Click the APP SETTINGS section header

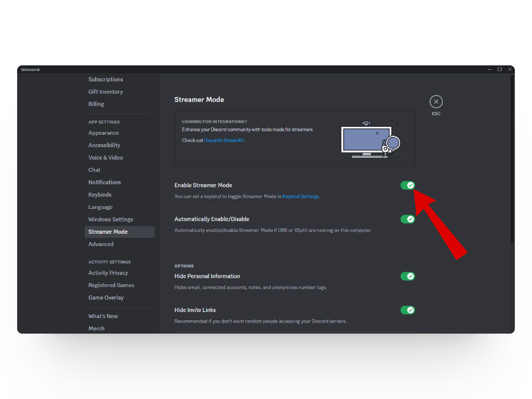click(x=104, y=122)
